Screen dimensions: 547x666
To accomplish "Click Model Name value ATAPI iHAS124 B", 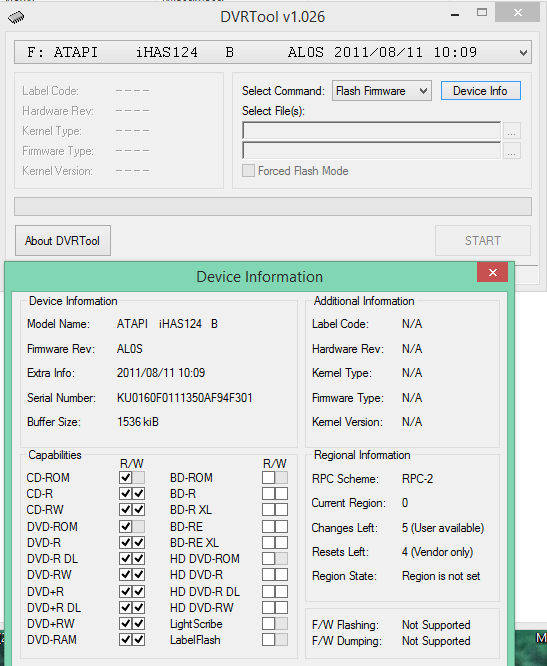I will pos(167,324).
